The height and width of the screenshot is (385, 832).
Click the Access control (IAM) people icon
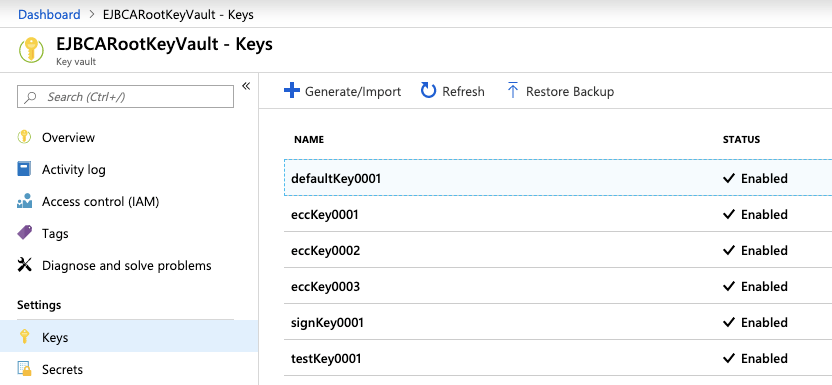pyautogui.click(x=24, y=202)
